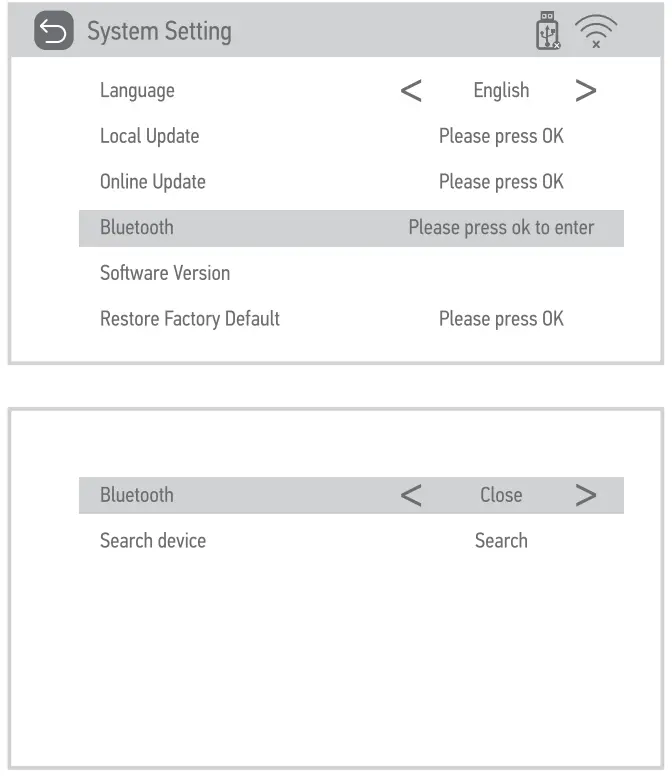
Task: Toggle the Bluetooth Close state value
Action: [501, 495]
